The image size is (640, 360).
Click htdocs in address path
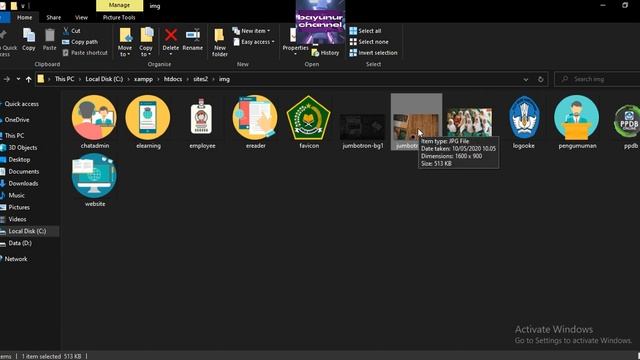coord(173,79)
